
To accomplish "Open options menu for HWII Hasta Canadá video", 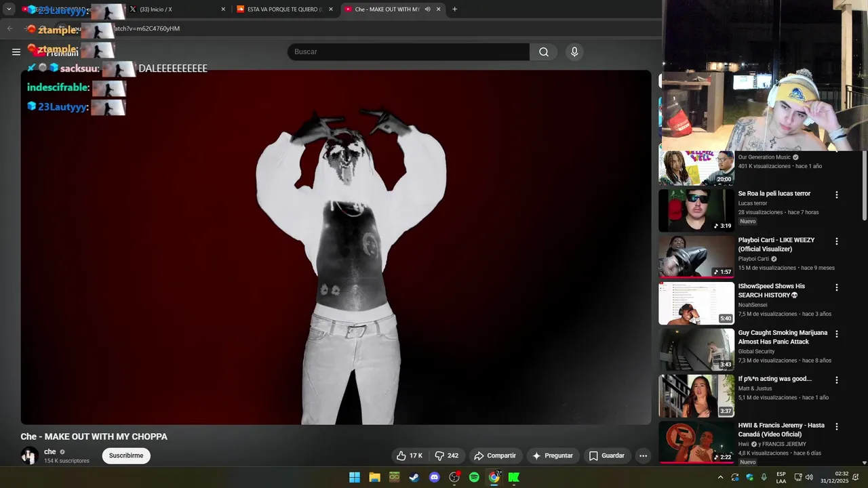I will point(836,426).
